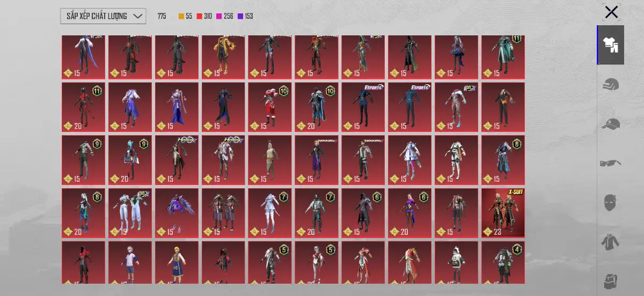Viewport: 644px width, 296px height.
Task: Select the teal-haired outfit with badge 9
Action: click(130, 160)
